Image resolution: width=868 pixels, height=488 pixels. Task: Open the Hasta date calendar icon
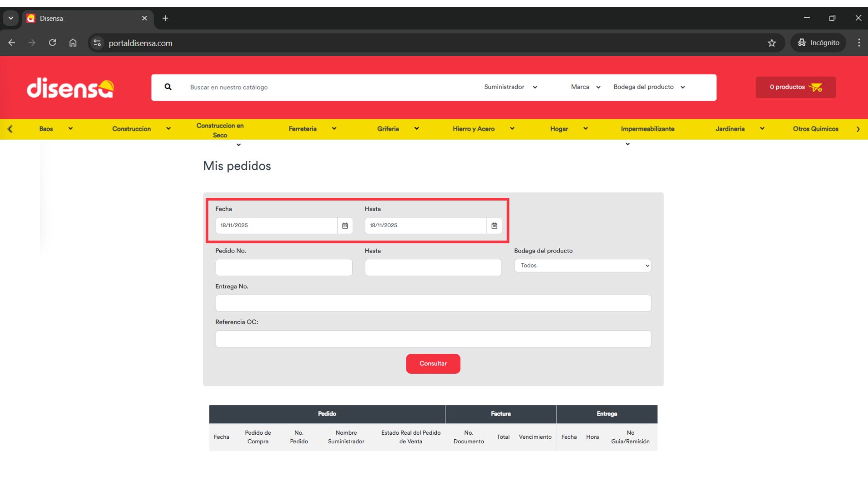pos(494,225)
